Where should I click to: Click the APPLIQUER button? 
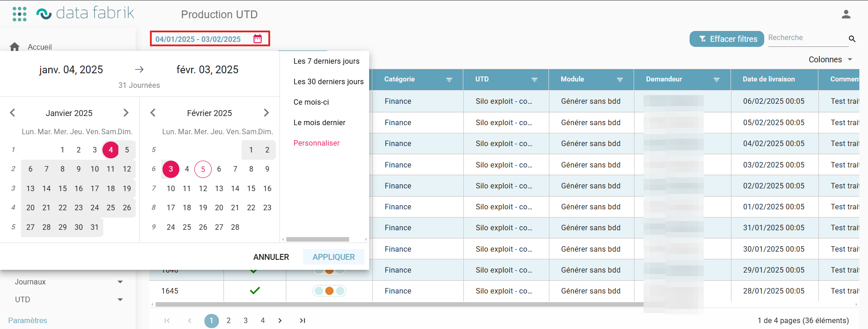point(334,257)
